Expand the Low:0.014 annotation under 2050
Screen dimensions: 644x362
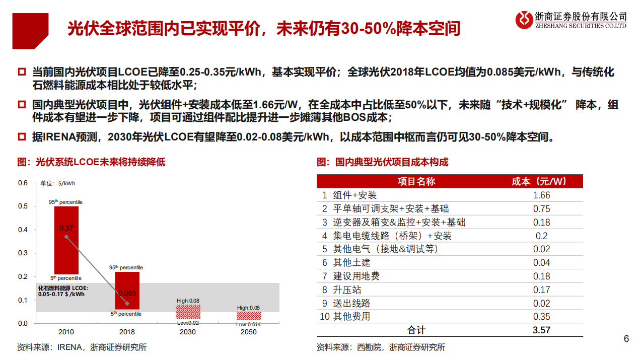(x=248, y=325)
